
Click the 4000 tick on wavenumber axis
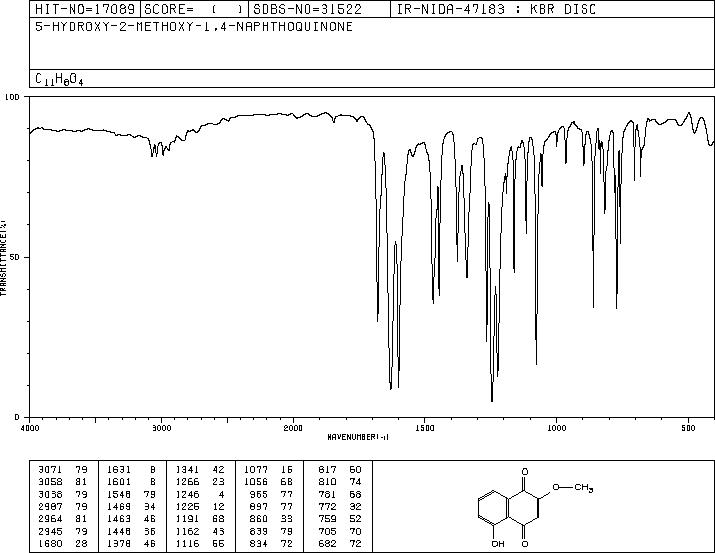click(30, 427)
